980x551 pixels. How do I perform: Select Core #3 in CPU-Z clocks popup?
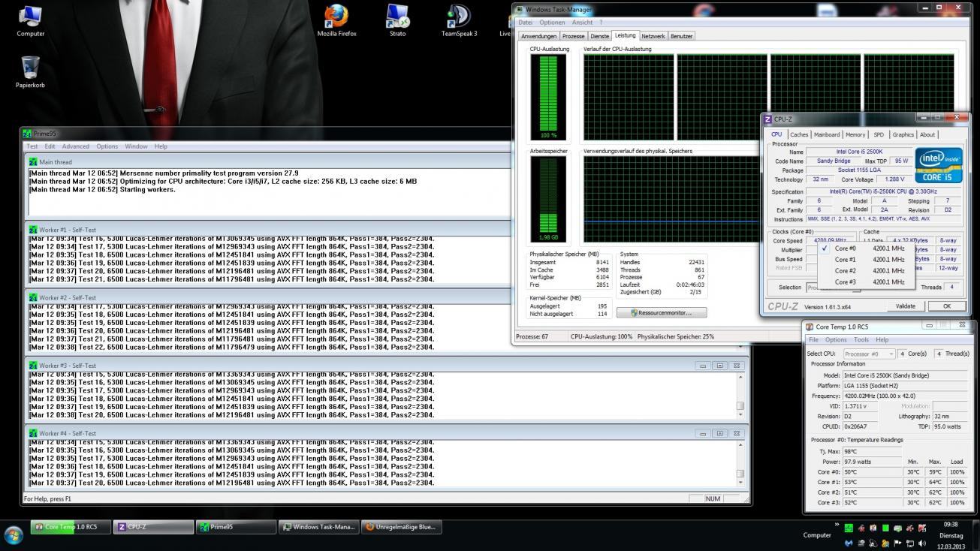click(865, 282)
